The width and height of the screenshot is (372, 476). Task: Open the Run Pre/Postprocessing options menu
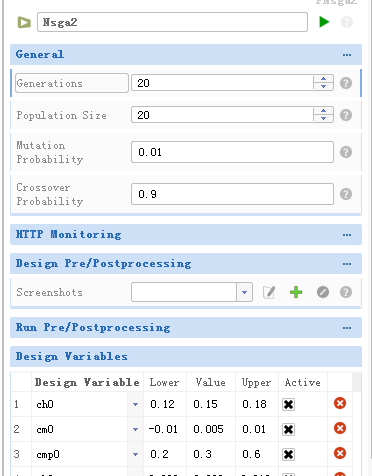pos(347,328)
